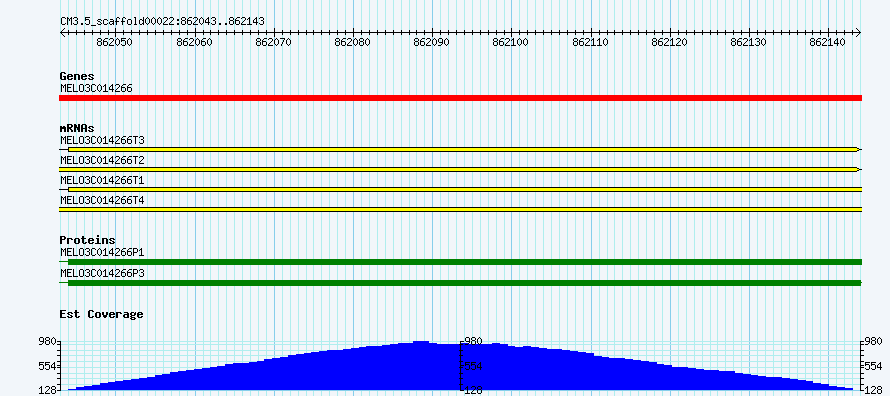The height and width of the screenshot is (396, 890).
Task: Click ruler position 862090
Action: click(432, 43)
